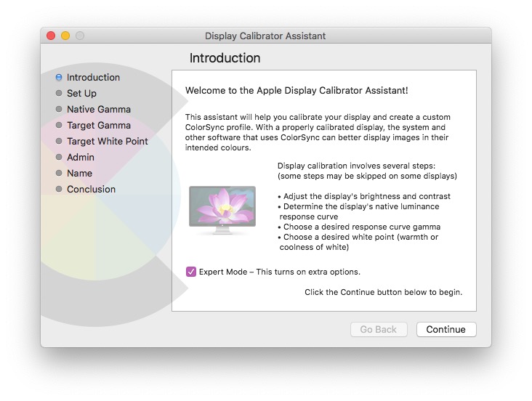Click the large Introduction heading
This screenshot has height=401, width=532.
(x=225, y=58)
